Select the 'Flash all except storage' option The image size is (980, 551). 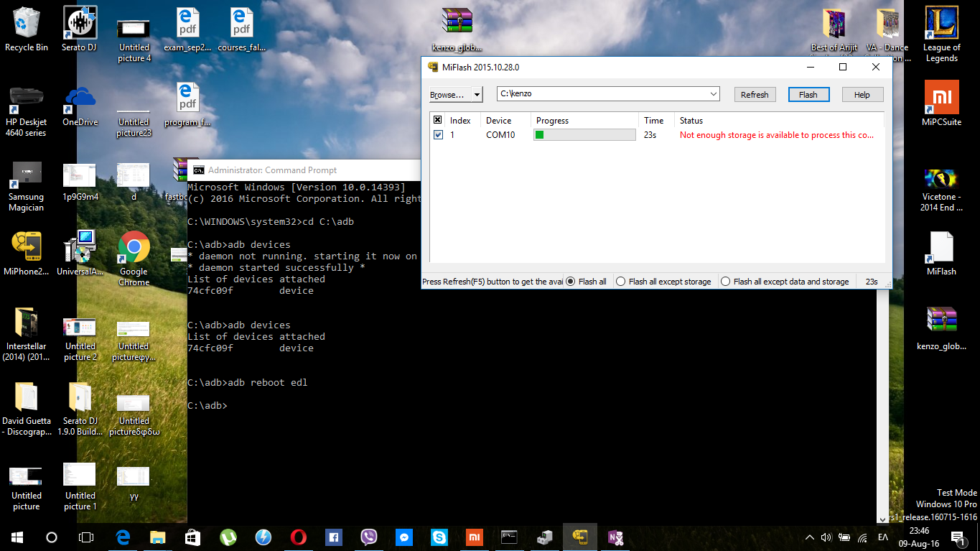pyautogui.click(x=621, y=282)
